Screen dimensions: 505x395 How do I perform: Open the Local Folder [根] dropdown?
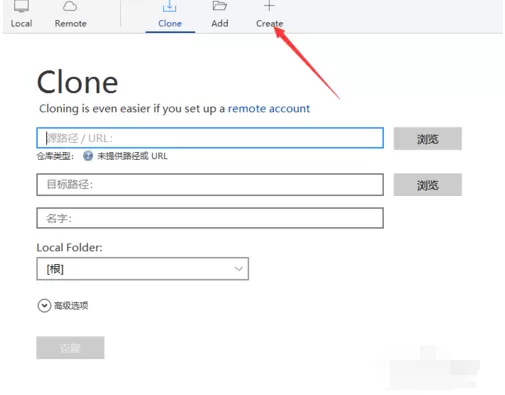(143, 269)
